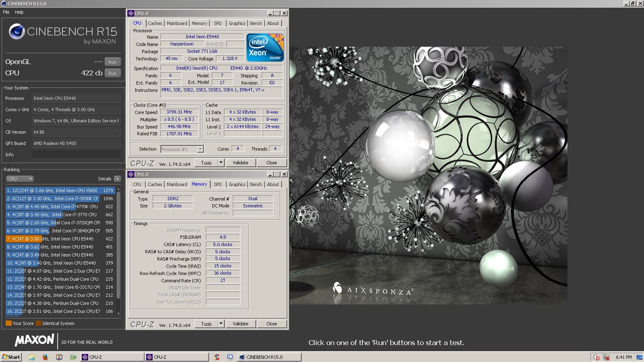Switch to Caches tab in upper CPU-Z
Viewport: 644px width, 362px height.
(155, 23)
